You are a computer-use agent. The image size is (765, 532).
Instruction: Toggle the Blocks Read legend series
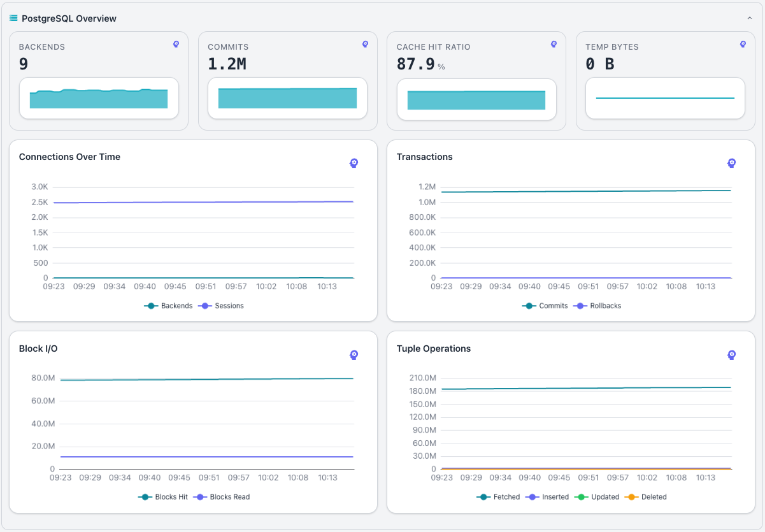click(222, 497)
